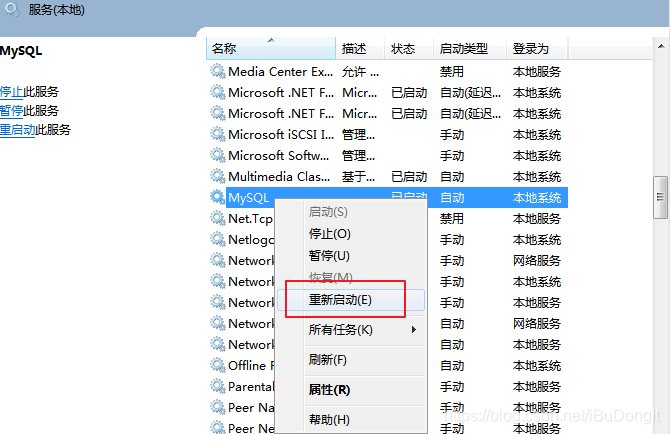This screenshot has width=670, height=434.
Task: Click gear icon next to Parental service
Action: tap(217, 386)
